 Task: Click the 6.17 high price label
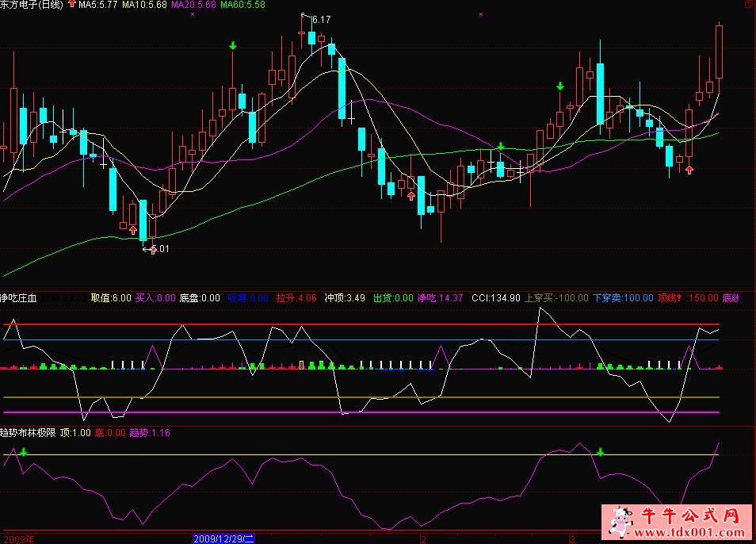(x=321, y=20)
